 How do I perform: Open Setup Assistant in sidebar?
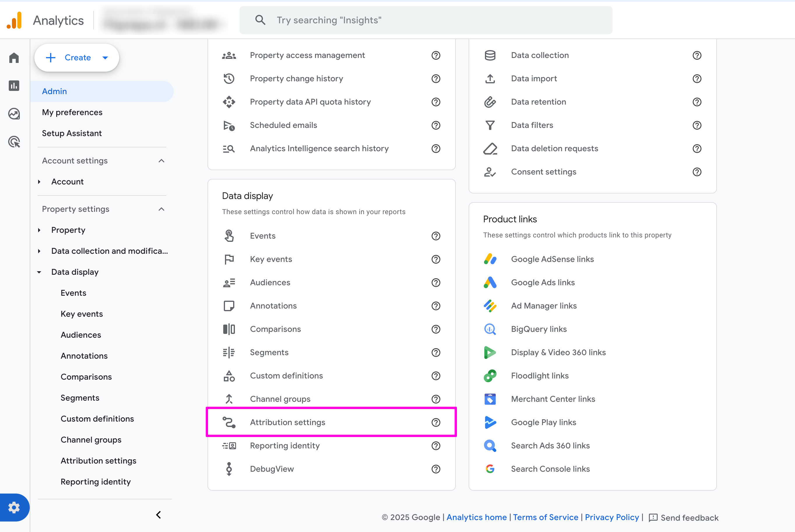coord(72,133)
